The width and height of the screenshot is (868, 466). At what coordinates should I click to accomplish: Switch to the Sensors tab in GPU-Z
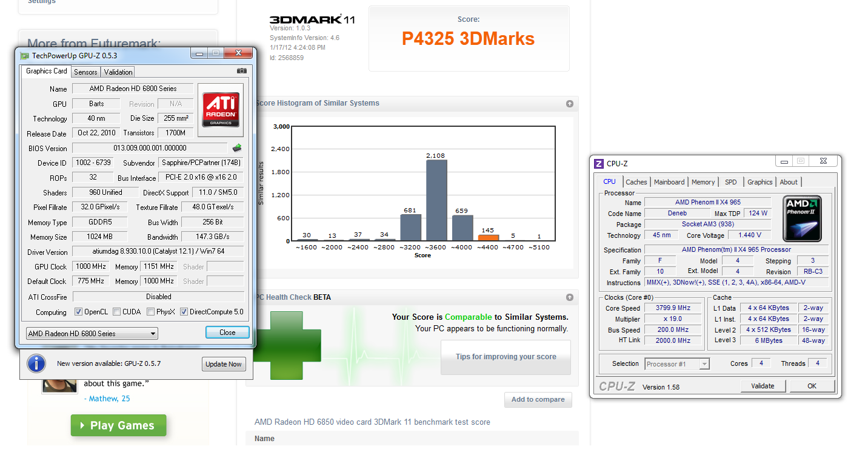click(x=85, y=72)
